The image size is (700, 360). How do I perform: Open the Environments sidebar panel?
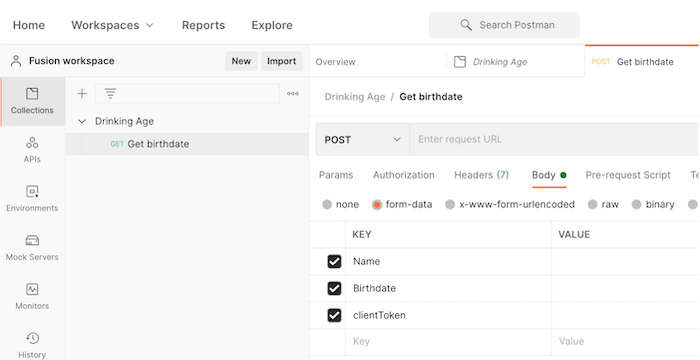32,199
